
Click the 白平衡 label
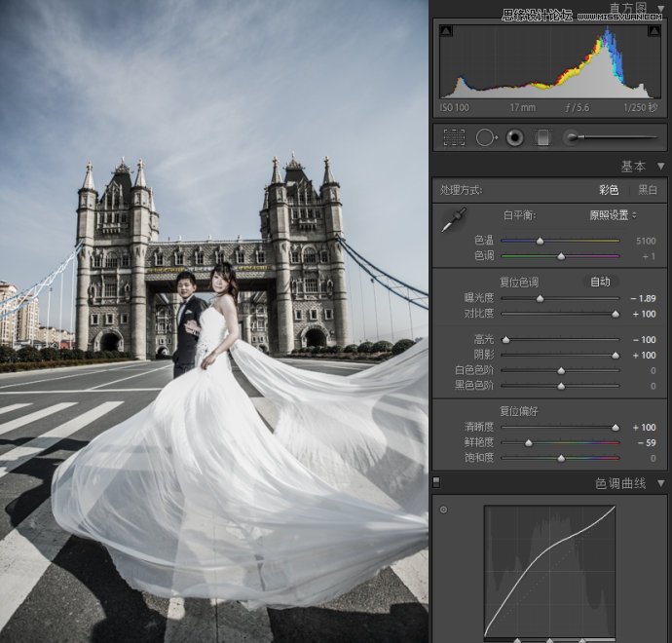(x=519, y=214)
